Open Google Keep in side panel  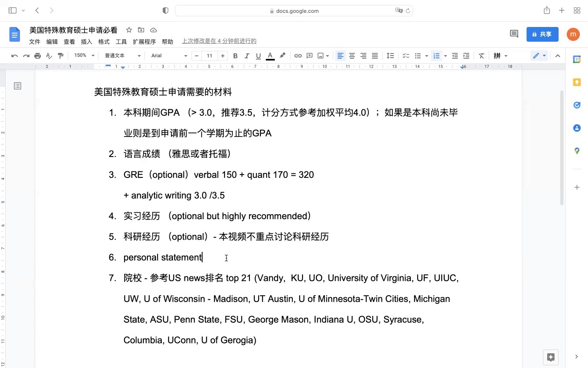point(577,82)
